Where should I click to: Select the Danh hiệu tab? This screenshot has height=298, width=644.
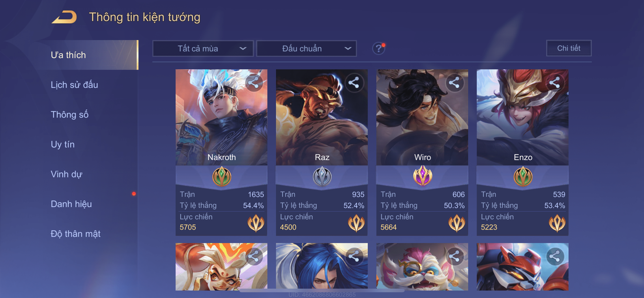click(71, 204)
